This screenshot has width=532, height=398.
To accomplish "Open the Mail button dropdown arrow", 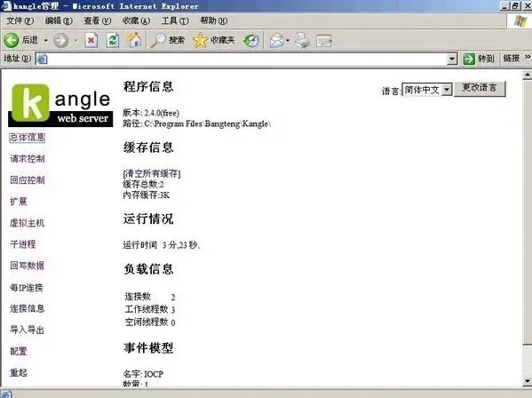I will click(x=288, y=40).
